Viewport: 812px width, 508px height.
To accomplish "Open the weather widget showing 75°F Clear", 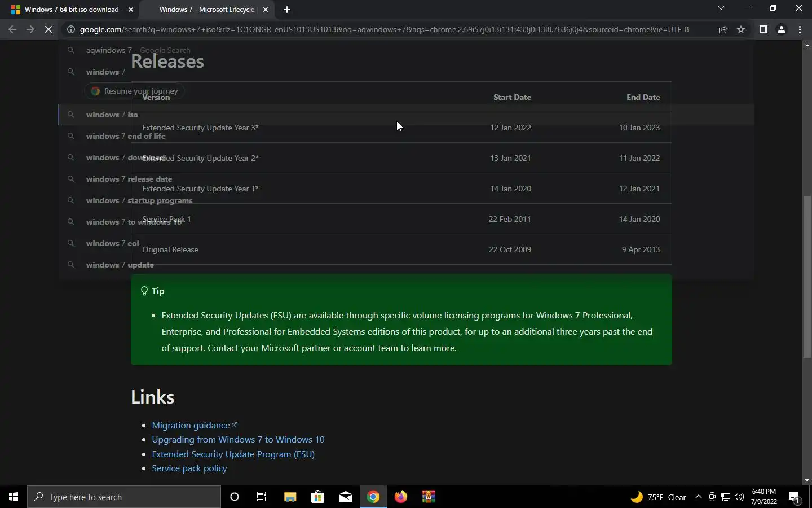I will coord(658,497).
